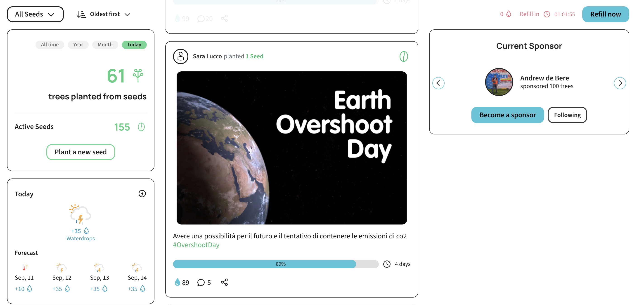Open the All Seeds dropdown
644x305 pixels.
(x=35, y=14)
